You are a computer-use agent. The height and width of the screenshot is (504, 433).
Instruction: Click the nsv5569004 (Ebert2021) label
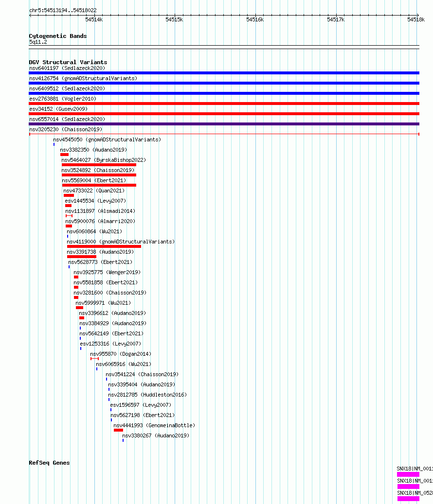point(94,181)
